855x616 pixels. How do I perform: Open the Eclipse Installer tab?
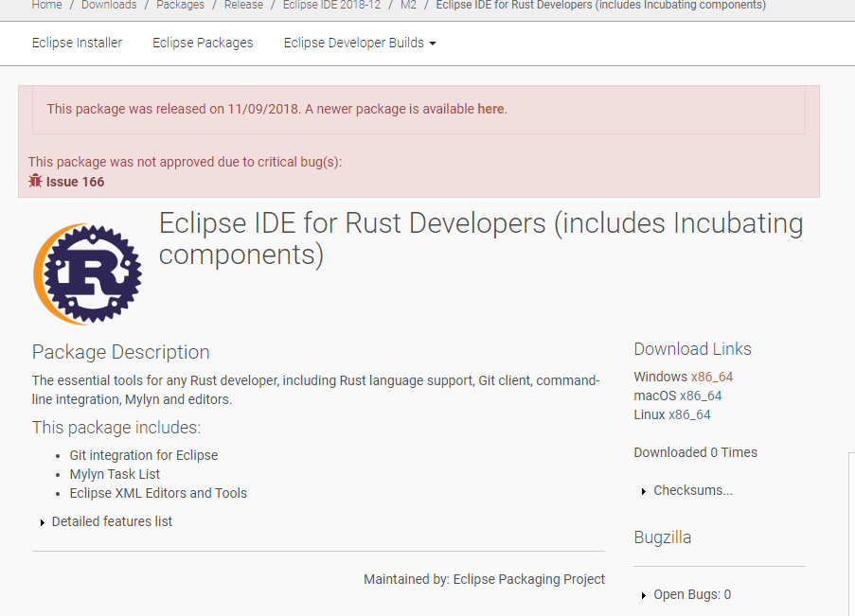point(77,43)
